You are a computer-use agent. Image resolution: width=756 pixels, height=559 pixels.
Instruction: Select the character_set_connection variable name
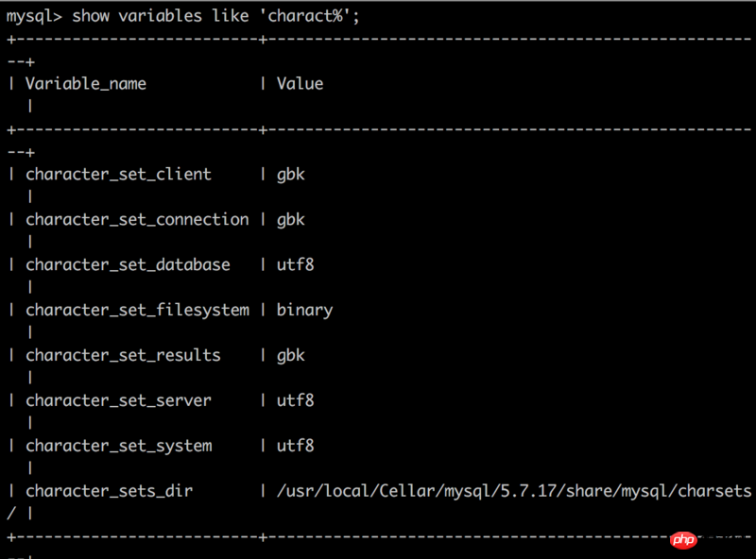tap(137, 220)
